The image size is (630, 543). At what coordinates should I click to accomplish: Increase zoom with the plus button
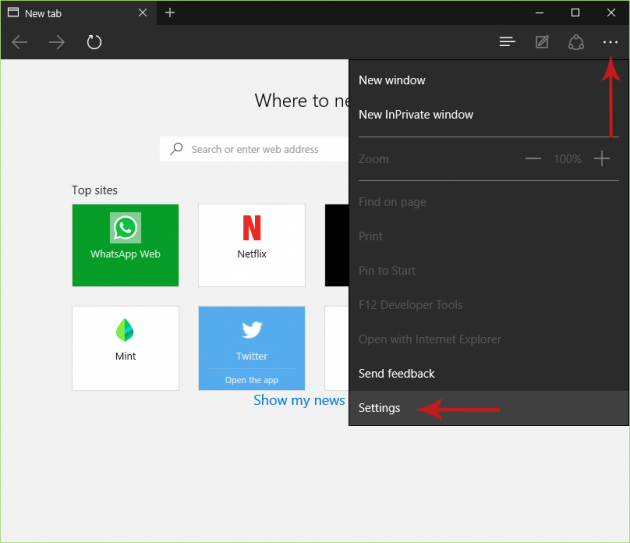[x=601, y=159]
